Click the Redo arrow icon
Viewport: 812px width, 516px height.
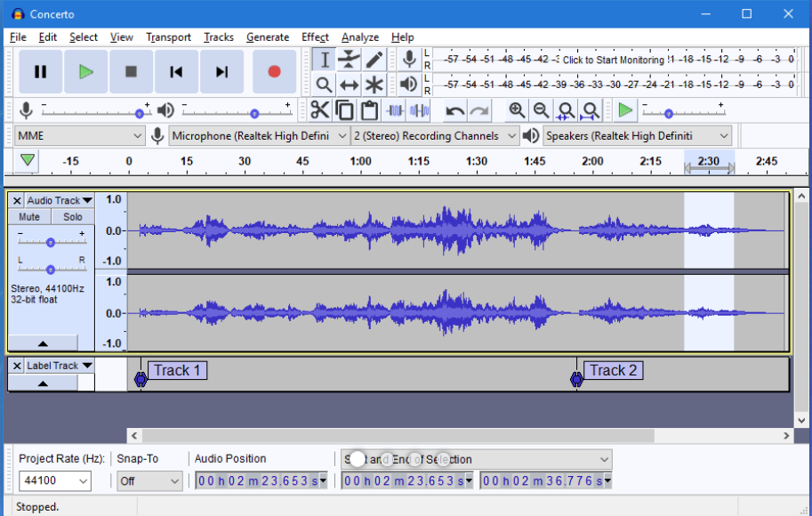point(479,110)
